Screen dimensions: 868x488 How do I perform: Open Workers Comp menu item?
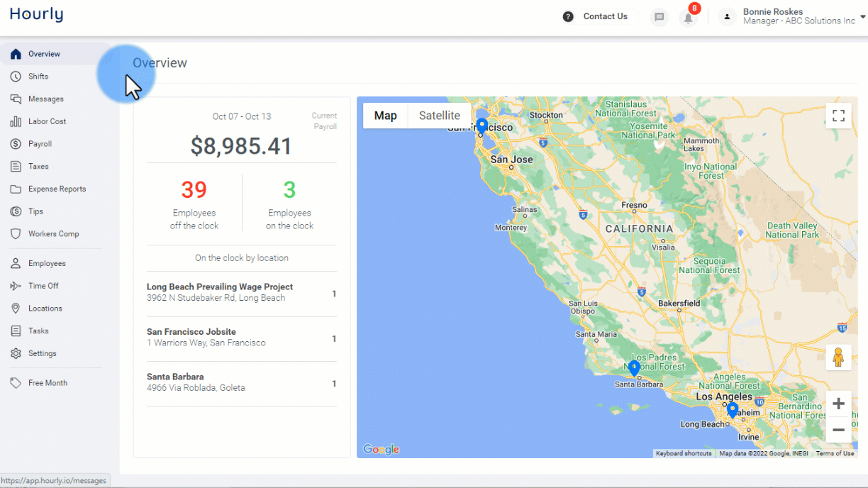55,234
